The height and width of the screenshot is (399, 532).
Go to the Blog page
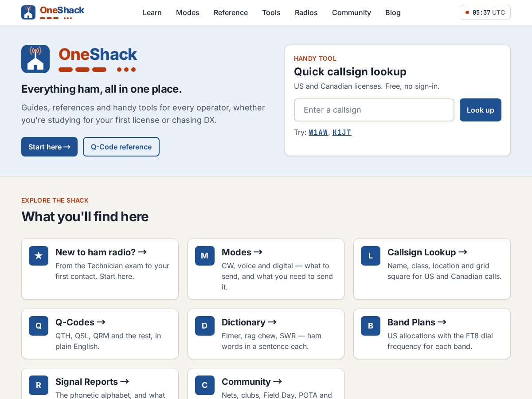click(x=393, y=12)
